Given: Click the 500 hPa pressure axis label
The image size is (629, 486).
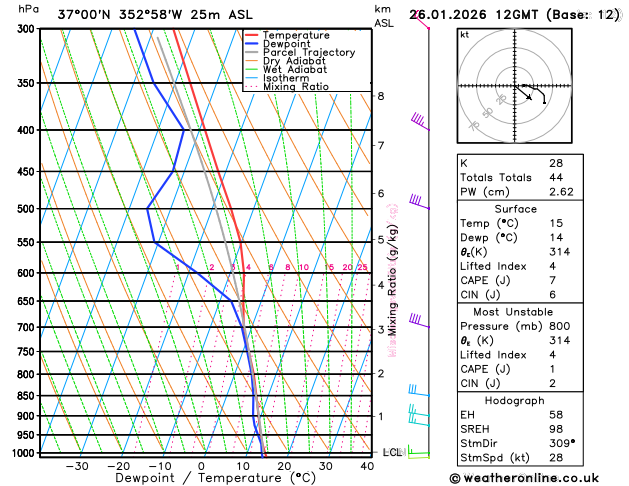Looking at the screenshot, I should coord(26,209).
